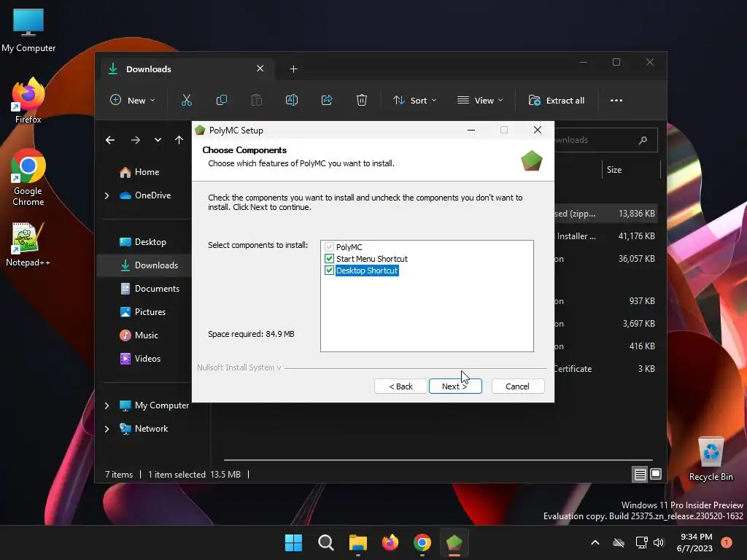Click the PolyMC installer taskbar icon
This screenshot has height=560, width=747.
454,542
